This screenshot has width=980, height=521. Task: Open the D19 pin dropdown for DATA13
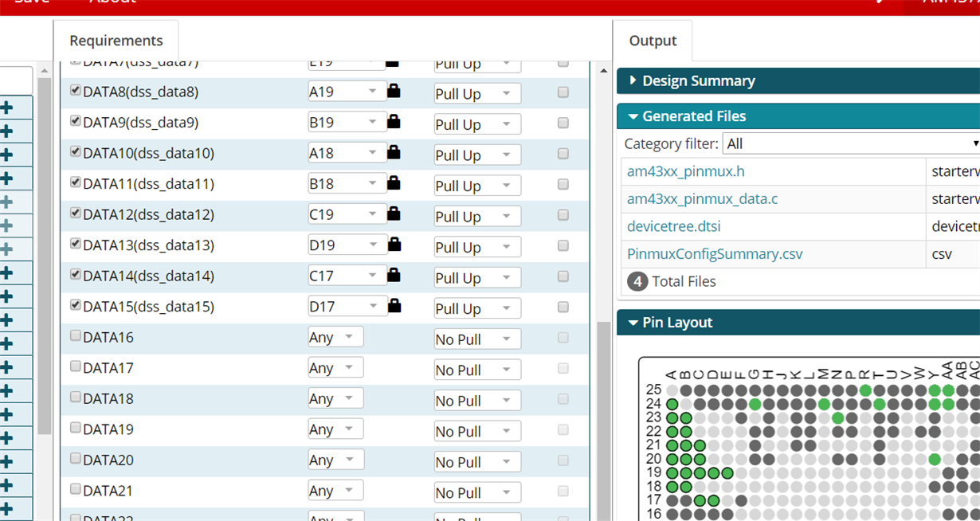tap(347, 245)
